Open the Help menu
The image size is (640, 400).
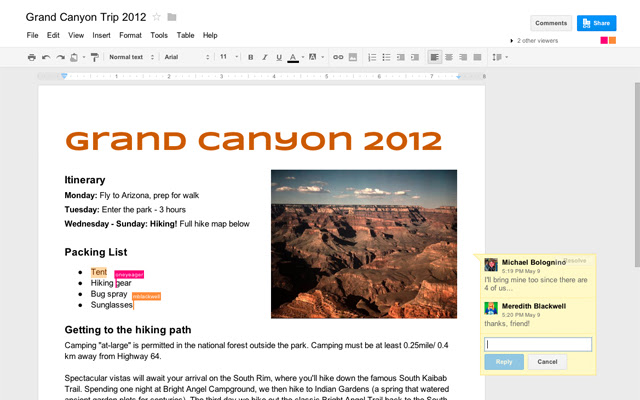point(210,35)
